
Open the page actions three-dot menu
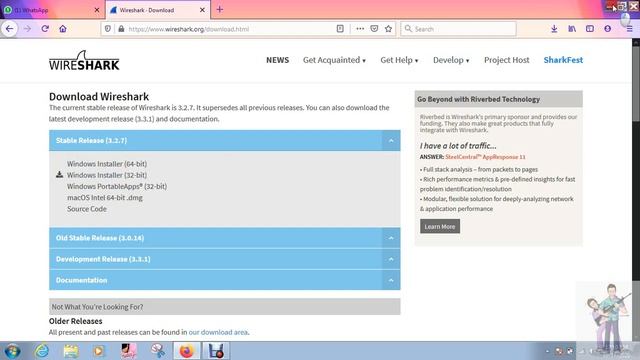click(360, 29)
